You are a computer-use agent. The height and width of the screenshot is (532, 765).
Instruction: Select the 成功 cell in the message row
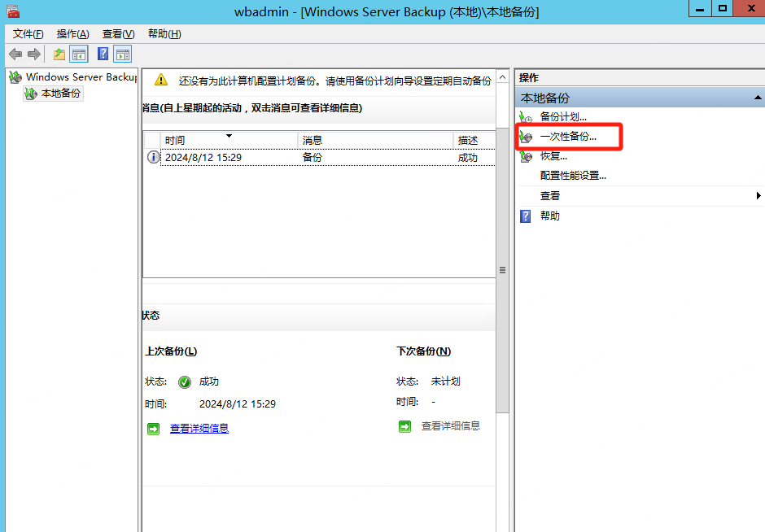[x=467, y=158]
